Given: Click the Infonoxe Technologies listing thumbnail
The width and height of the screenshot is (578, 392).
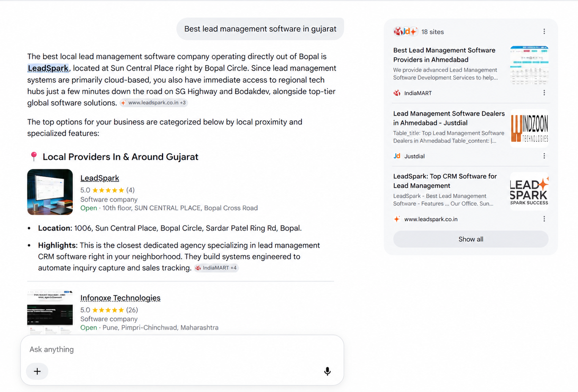Looking at the screenshot, I should [x=50, y=312].
